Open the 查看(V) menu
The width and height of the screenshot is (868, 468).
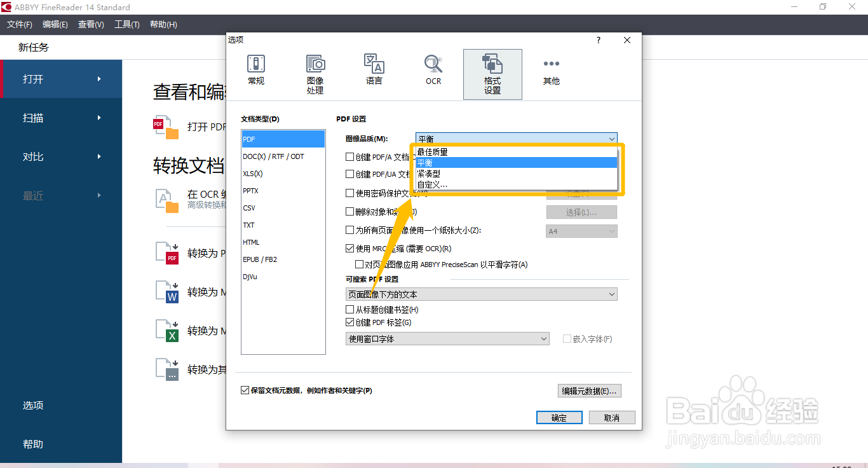pyautogui.click(x=91, y=24)
